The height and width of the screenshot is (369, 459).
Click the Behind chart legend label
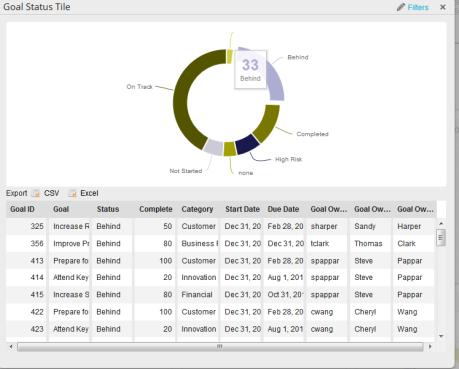tap(298, 57)
